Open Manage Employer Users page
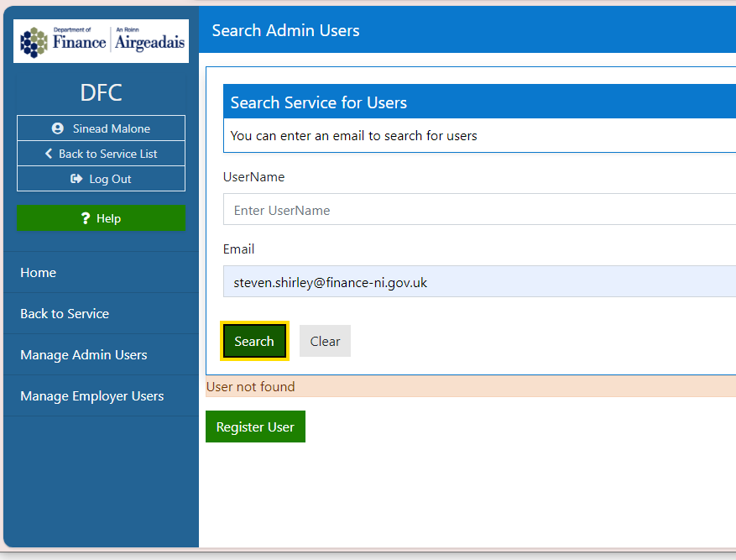 pyautogui.click(x=92, y=396)
